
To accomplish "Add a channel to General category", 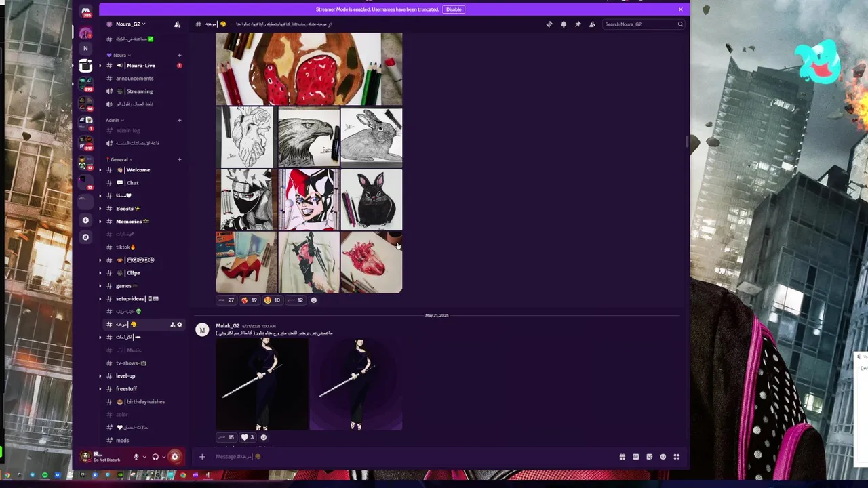I will tap(179, 159).
